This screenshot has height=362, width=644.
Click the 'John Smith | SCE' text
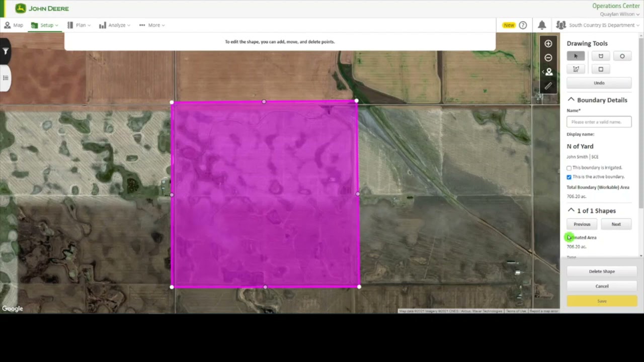click(x=583, y=157)
